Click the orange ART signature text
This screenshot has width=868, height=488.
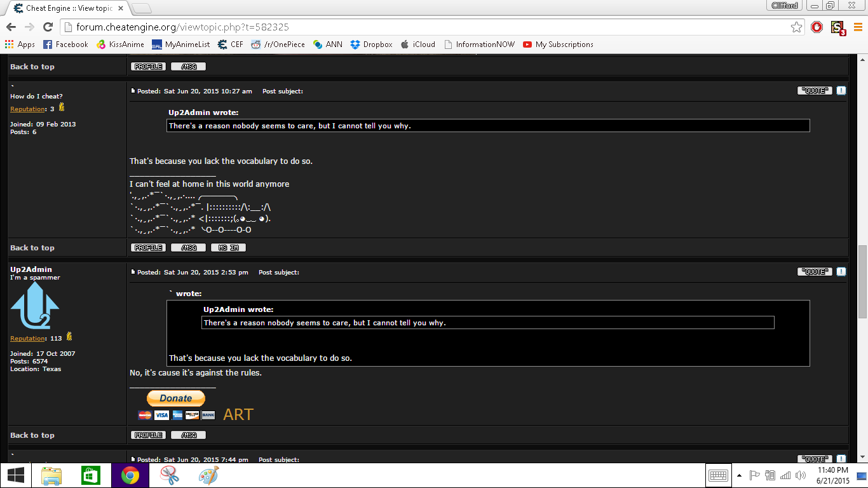pyautogui.click(x=238, y=415)
